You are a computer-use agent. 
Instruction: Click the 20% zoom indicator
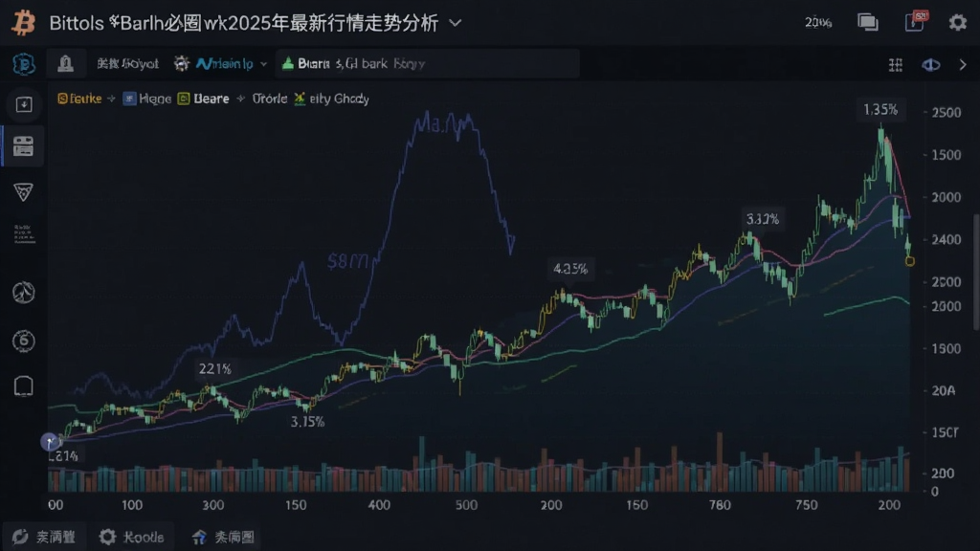click(x=818, y=23)
